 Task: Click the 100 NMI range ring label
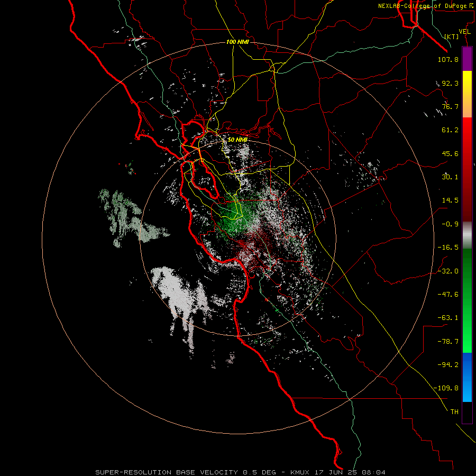click(237, 42)
